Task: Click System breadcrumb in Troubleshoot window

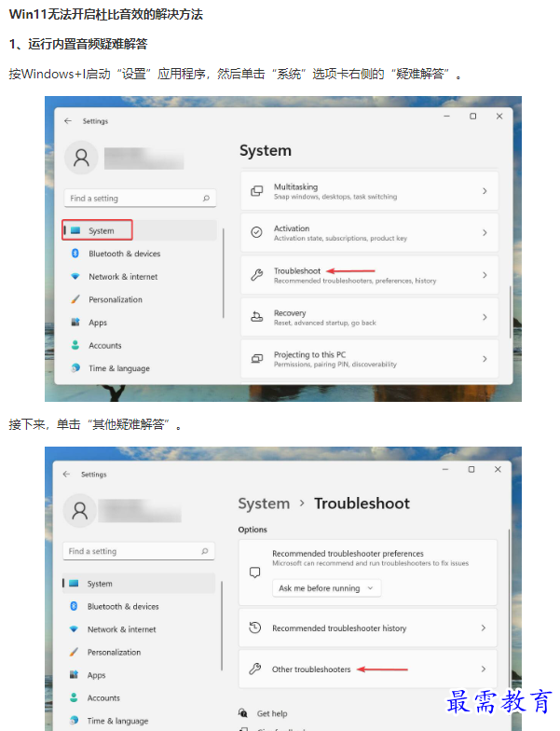Action: [x=264, y=503]
